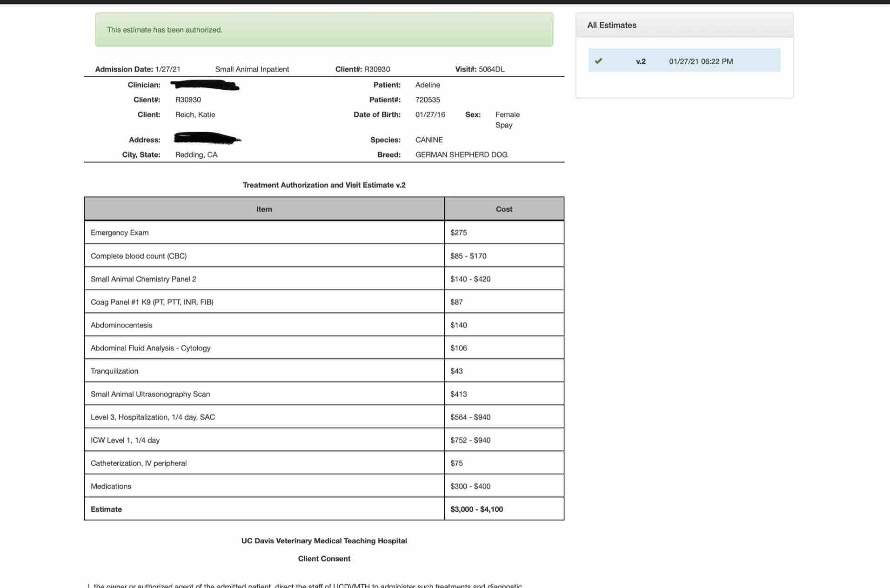Select Small Animal Ultrasonography Scan row

(x=324, y=394)
